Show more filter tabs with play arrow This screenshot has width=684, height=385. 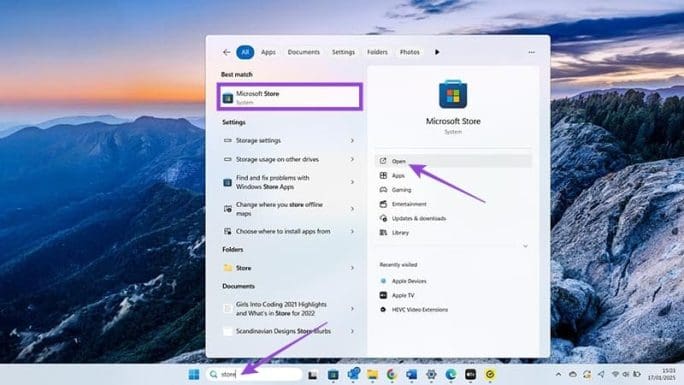click(x=437, y=52)
